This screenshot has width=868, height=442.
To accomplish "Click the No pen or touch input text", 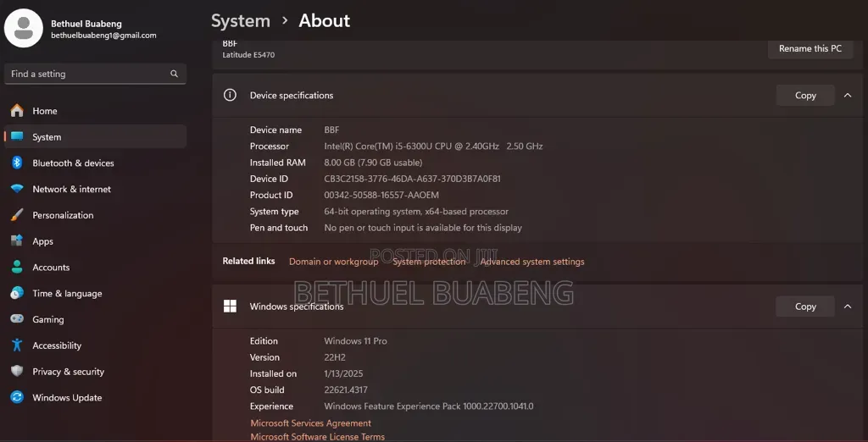I will point(423,228).
